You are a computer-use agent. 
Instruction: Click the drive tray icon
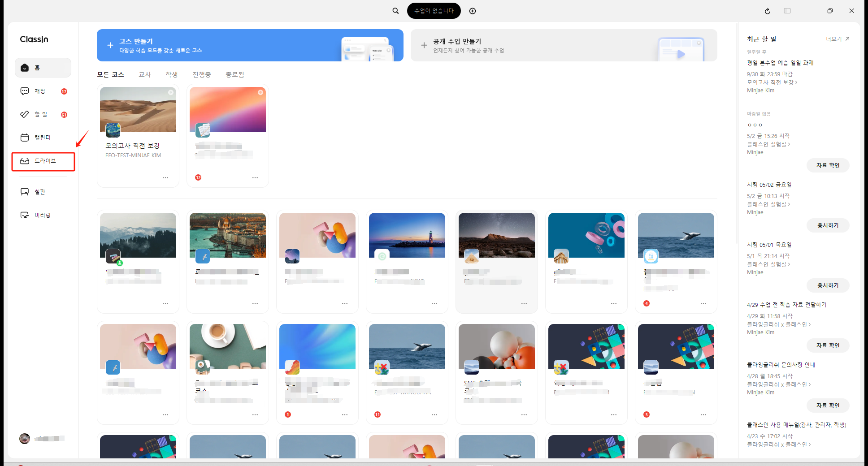[x=25, y=161]
